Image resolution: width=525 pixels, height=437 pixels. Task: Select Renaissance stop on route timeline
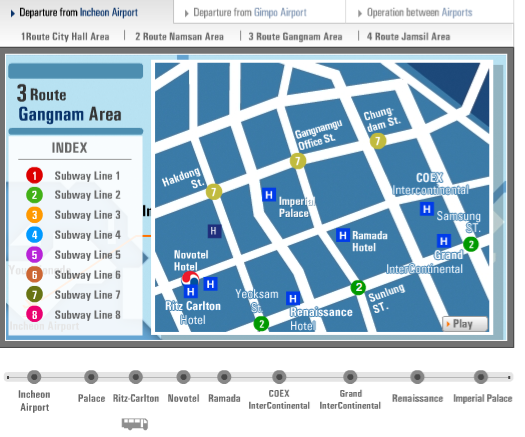pyautogui.click(x=417, y=377)
